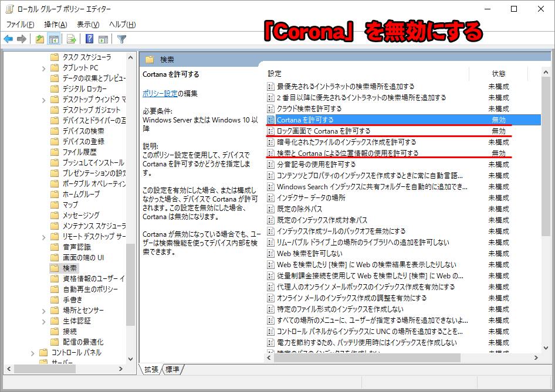Select the ファイル履歴 folder
555x392 pixels.
[80, 152]
